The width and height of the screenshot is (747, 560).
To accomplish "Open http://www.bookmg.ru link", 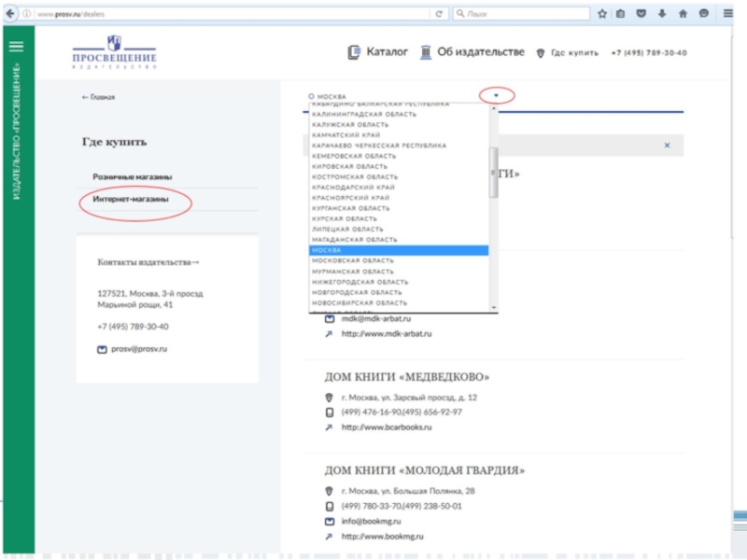I will point(382,537).
